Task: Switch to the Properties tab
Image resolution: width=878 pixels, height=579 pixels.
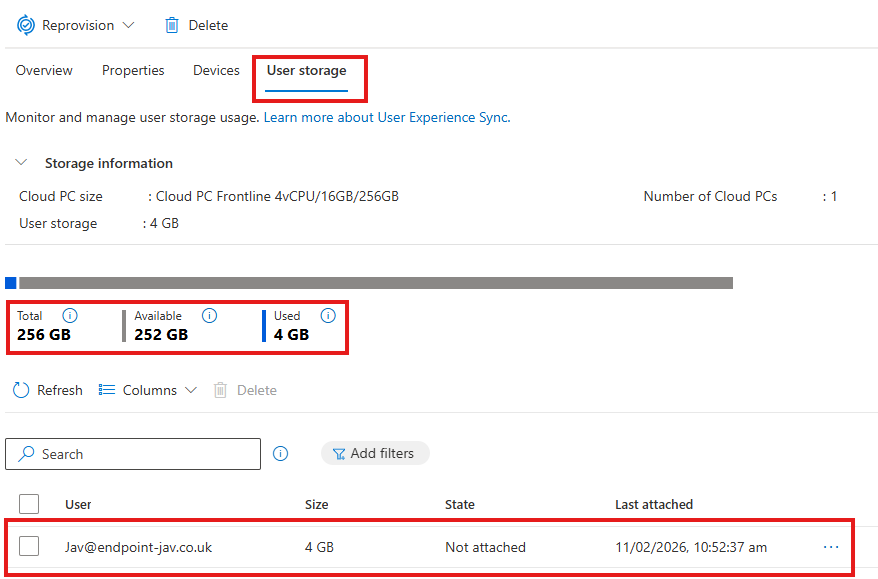Action: [133, 71]
